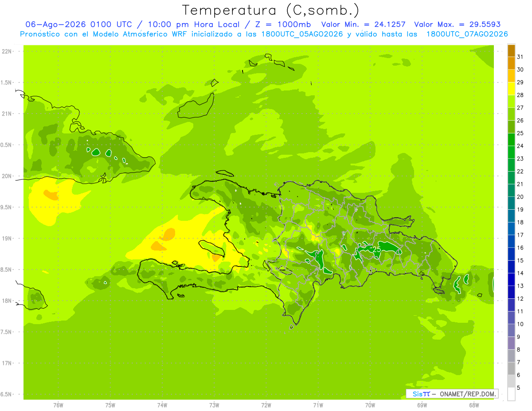Click the "20N" latitude axis label
Viewport: 532px width, 411px height.
tap(7, 176)
